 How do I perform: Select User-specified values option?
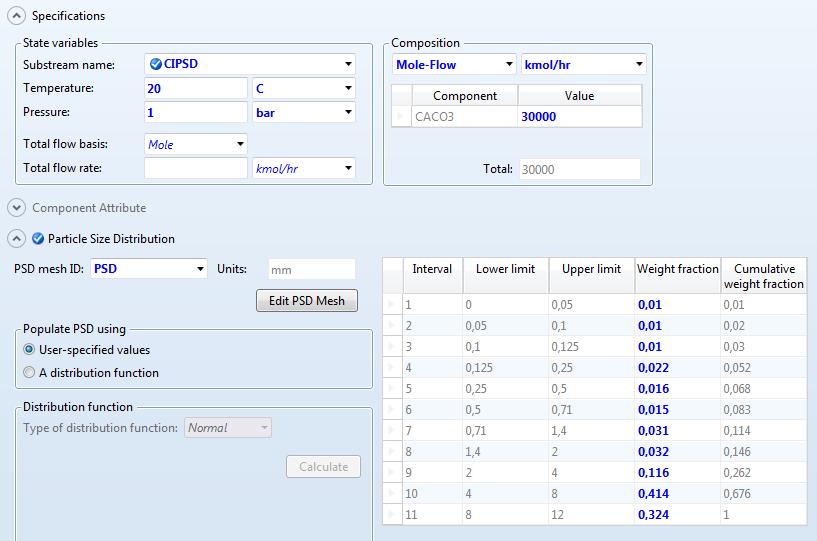pos(29,349)
